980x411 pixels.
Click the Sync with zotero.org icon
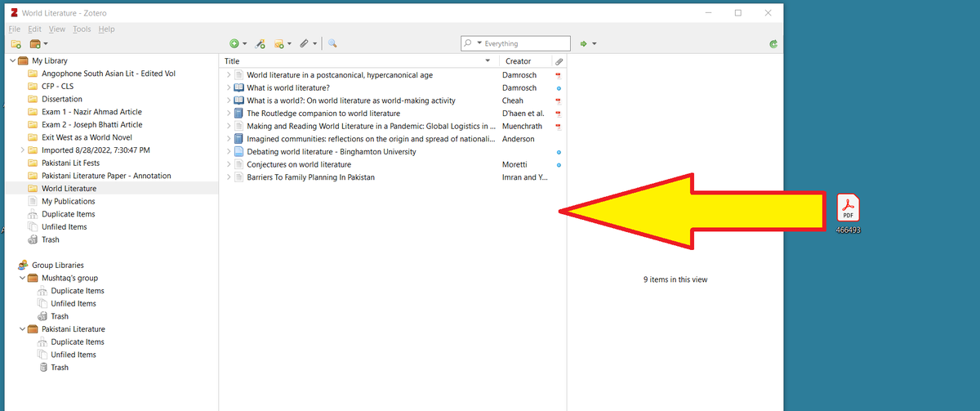point(773,44)
